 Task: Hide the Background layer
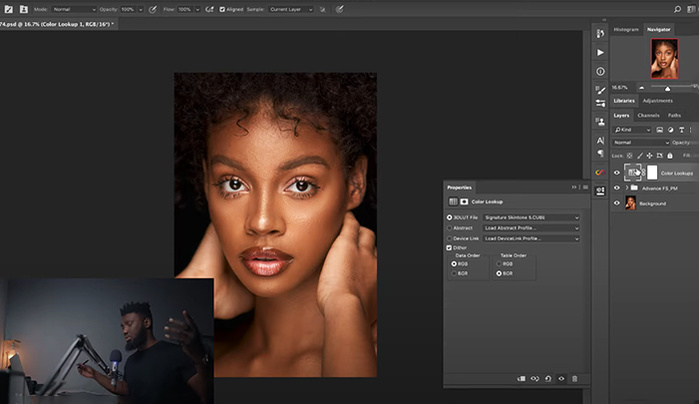pos(616,203)
